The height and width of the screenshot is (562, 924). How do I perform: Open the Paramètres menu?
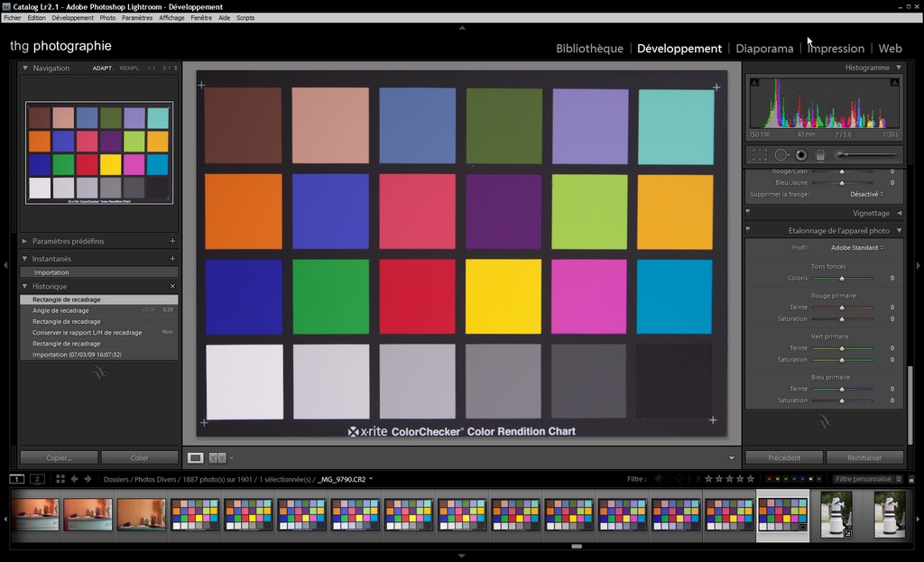pyautogui.click(x=137, y=18)
